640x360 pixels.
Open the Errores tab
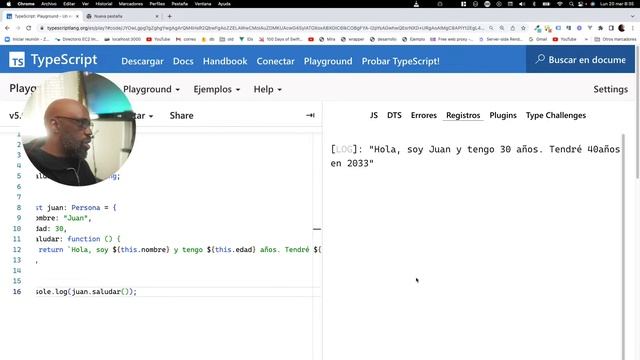424,116
